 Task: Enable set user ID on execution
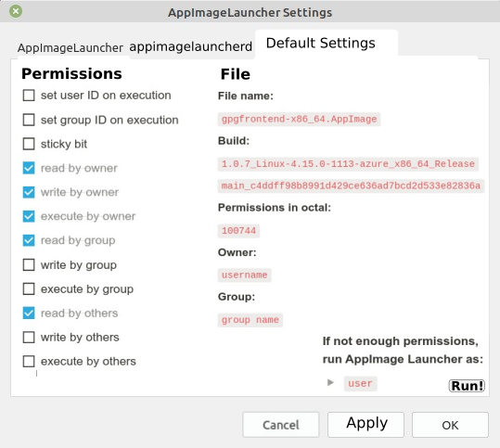(x=29, y=96)
